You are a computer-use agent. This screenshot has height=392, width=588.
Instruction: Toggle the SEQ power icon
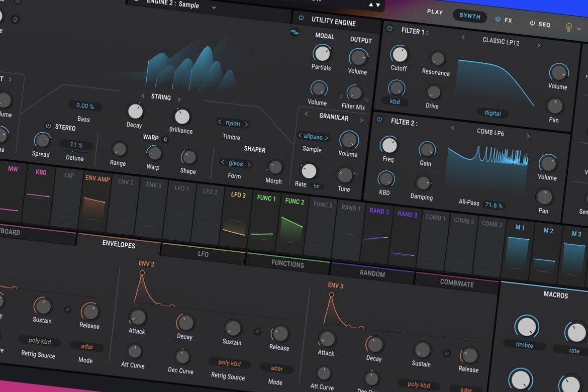[x=531, y=24]
